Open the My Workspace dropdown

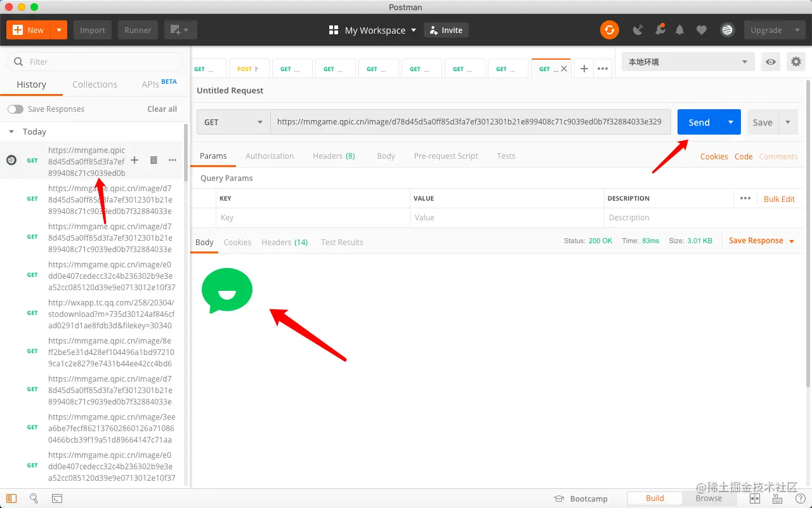coord(373,30)
